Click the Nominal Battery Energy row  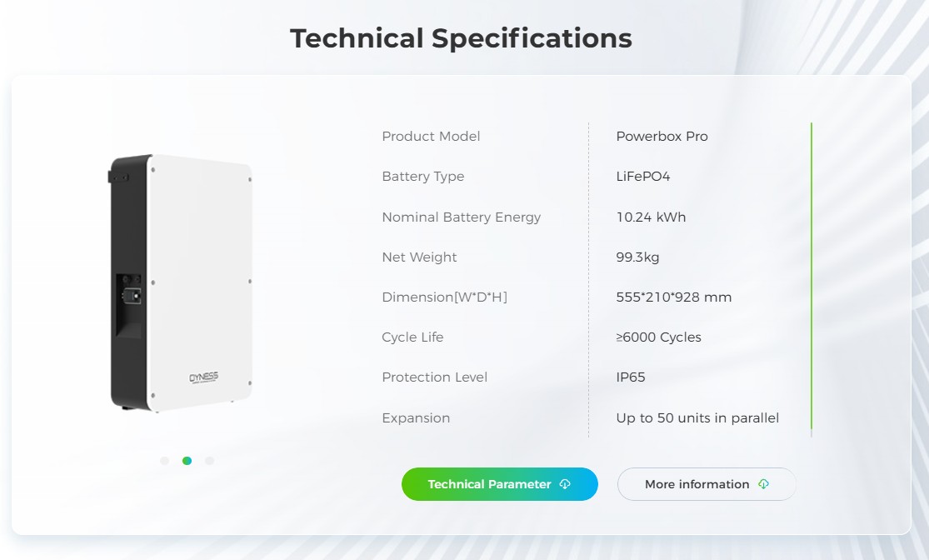461,217
